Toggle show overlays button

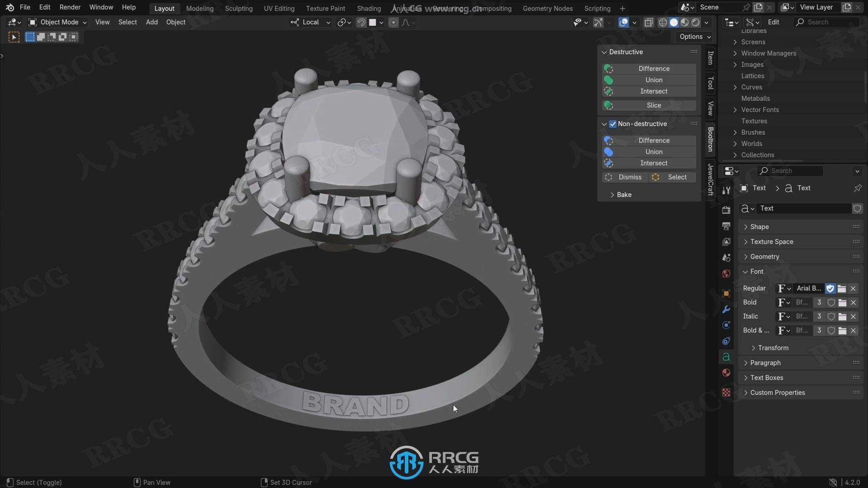tap(623, 22)
